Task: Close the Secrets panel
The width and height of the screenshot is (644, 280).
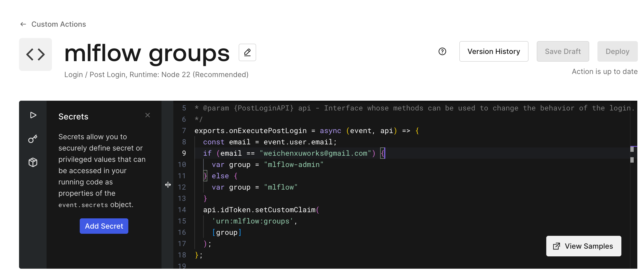Action: 147,115
